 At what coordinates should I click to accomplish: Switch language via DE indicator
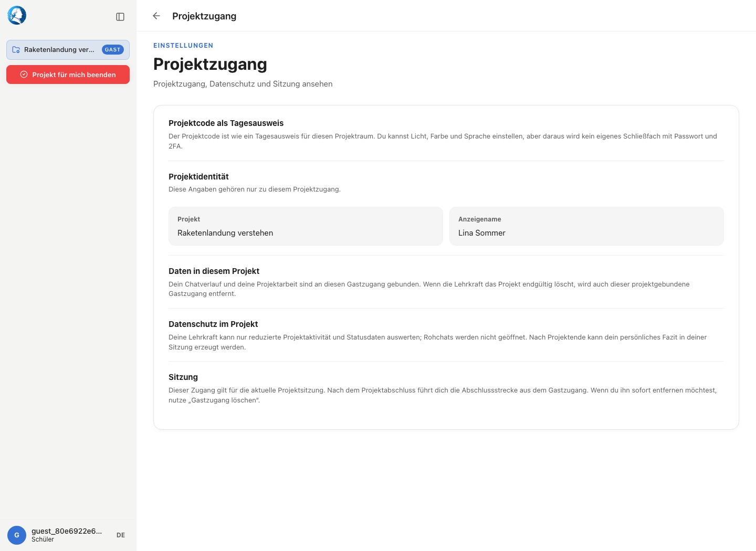coord(121,535)
